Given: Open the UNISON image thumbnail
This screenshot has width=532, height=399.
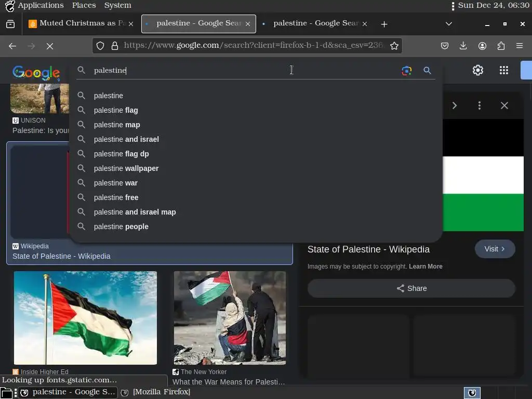Looking at the screenshot, I should point(39,98).
